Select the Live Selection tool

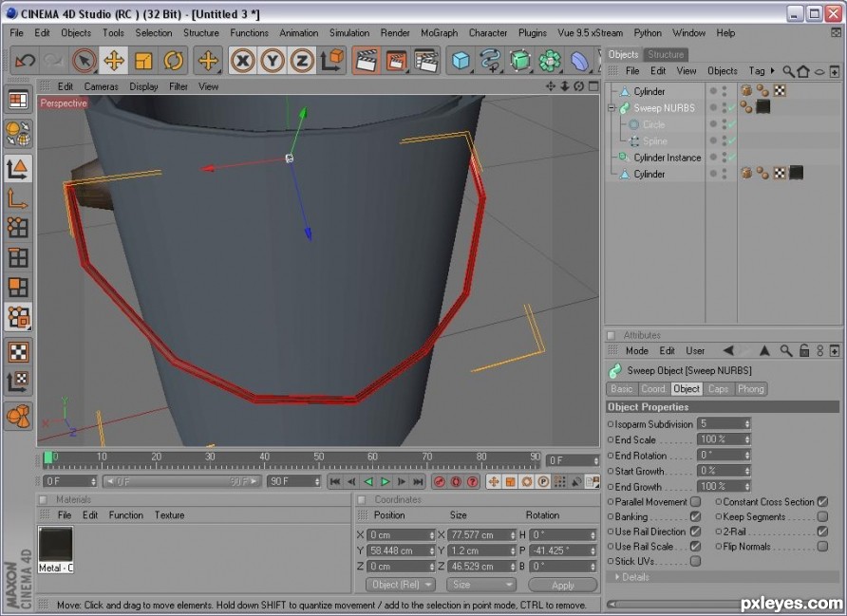(x=85, y=61)
